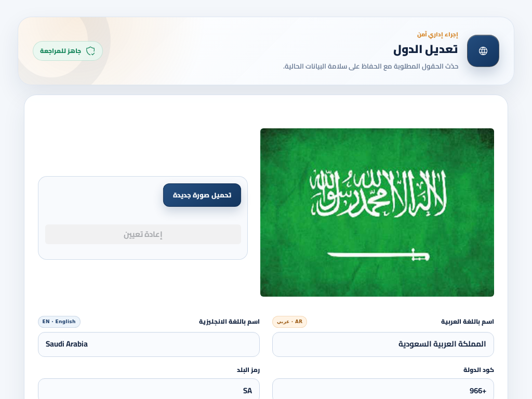
Task: Click the تعديل الدول page heading
Action: (425, 49)
